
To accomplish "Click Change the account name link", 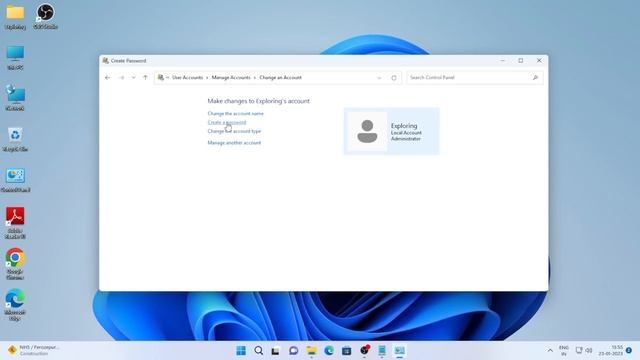I will point(236,113).
